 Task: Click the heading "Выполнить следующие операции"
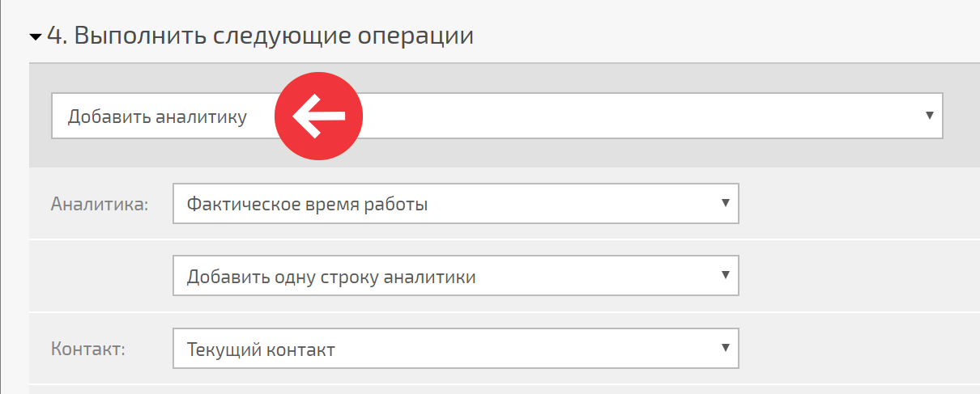coord(275,36)
